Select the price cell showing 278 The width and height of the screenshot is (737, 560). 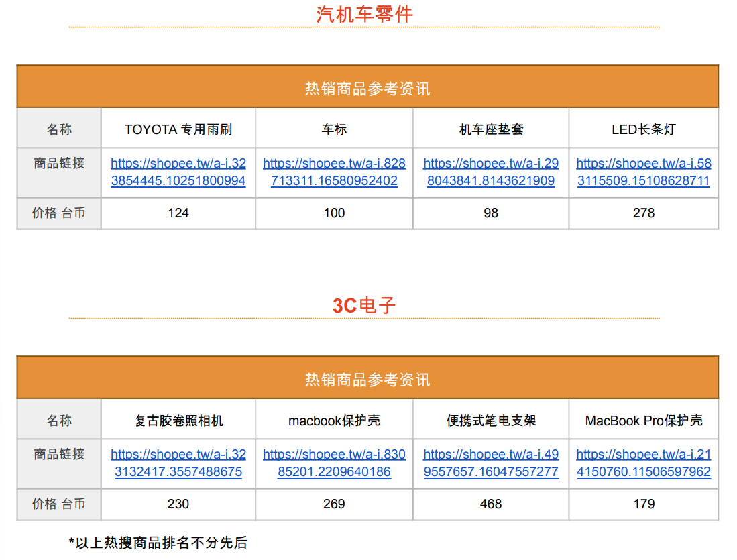pyautogui.click(x=644, y=213)
